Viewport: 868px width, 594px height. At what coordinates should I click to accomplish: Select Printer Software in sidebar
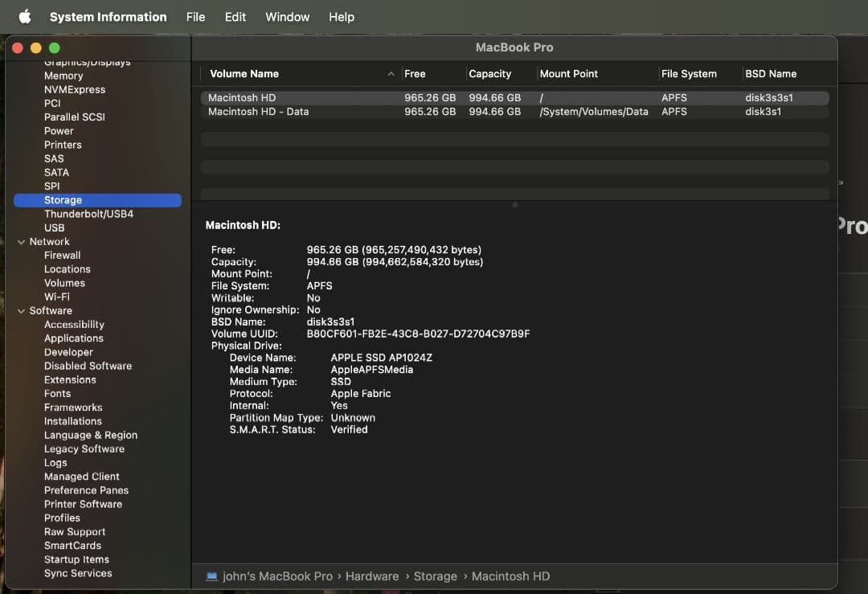pos(83,504)
